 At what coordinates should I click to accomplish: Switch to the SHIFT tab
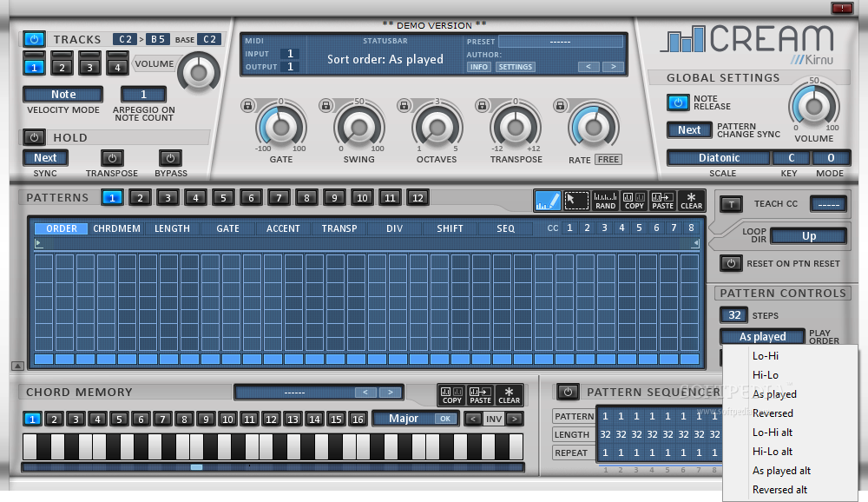(450, 228)
